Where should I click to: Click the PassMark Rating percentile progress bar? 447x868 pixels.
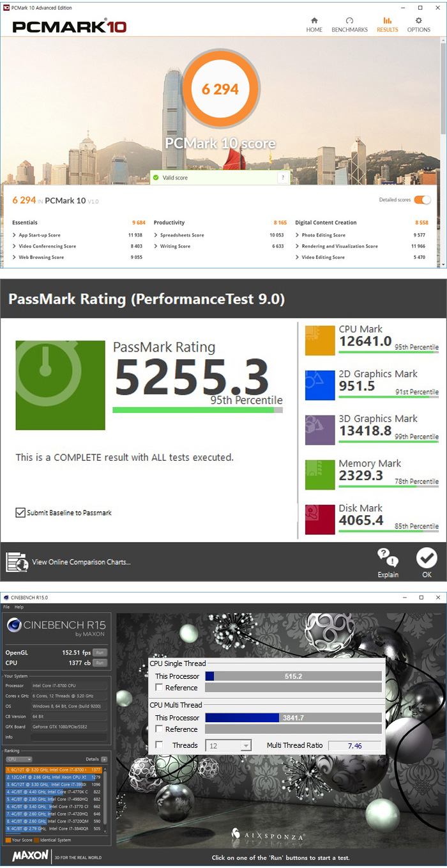click(197, 410)
